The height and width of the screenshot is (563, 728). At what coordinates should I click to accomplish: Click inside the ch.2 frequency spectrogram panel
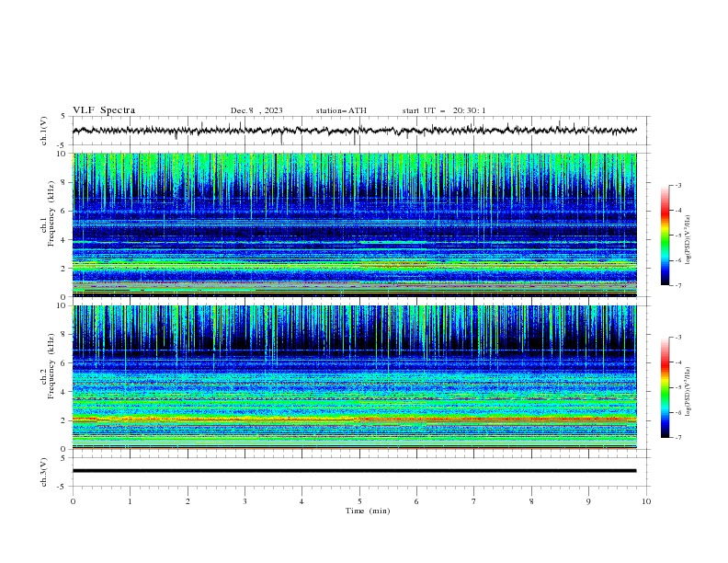point(355,377)
